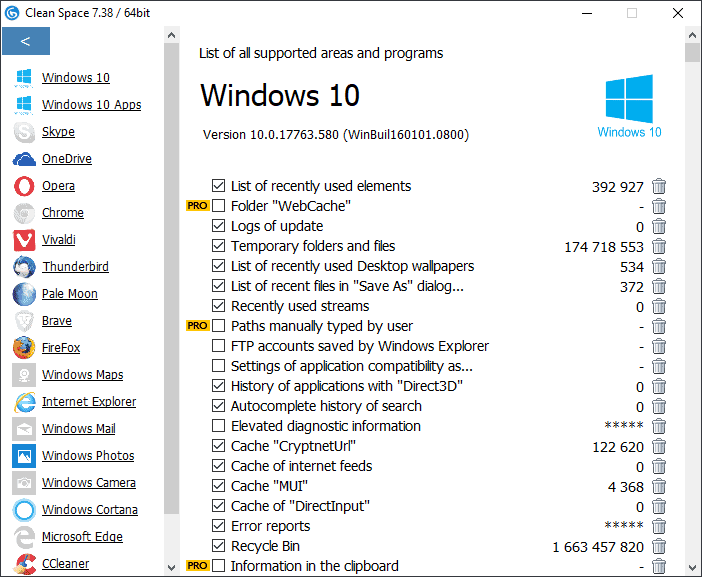702x577 pixels.
Task: Click trash icon for Cache "CryptnetUrl"
Action: click(x=659, y=447)
